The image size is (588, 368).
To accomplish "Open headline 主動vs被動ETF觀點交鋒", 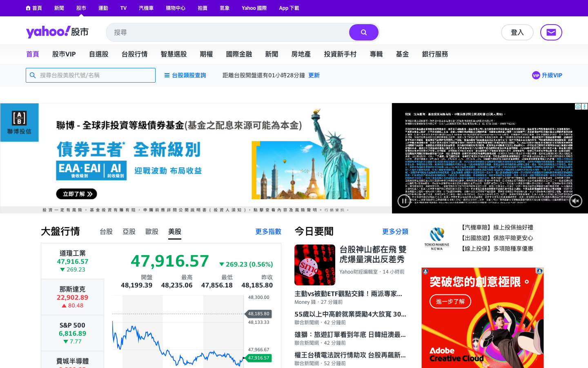I will pos(348,294).
